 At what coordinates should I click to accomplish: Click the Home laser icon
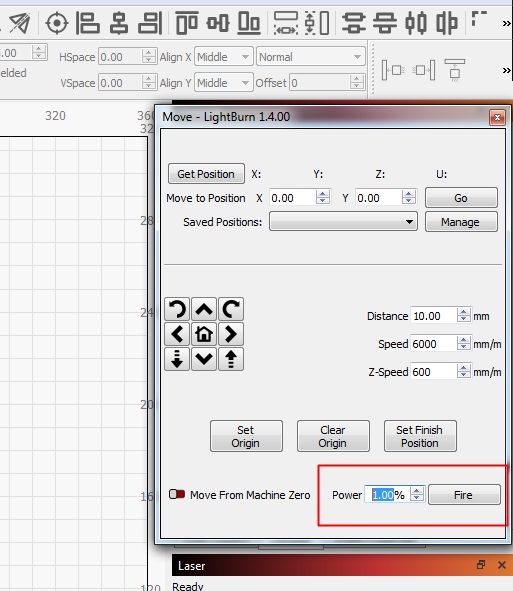point(204,334)
